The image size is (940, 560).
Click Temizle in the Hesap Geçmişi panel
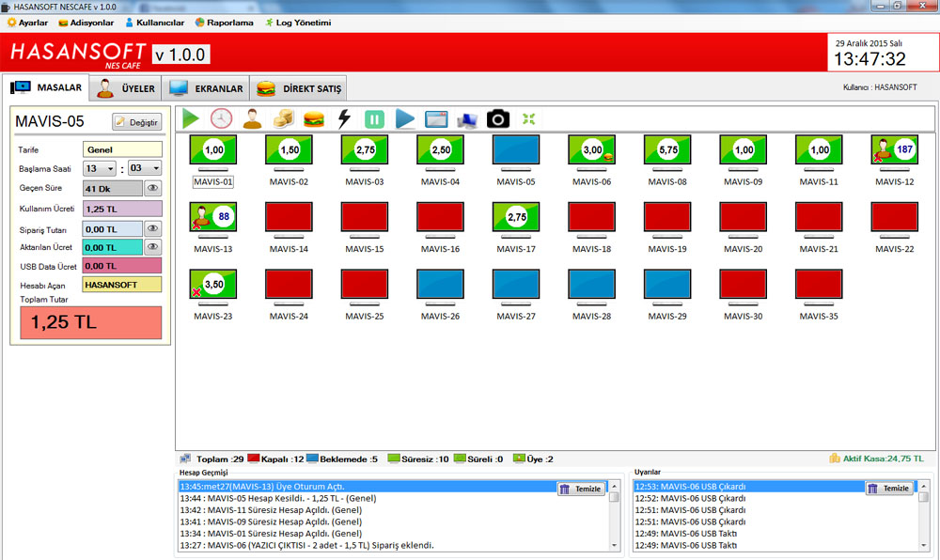581,489
